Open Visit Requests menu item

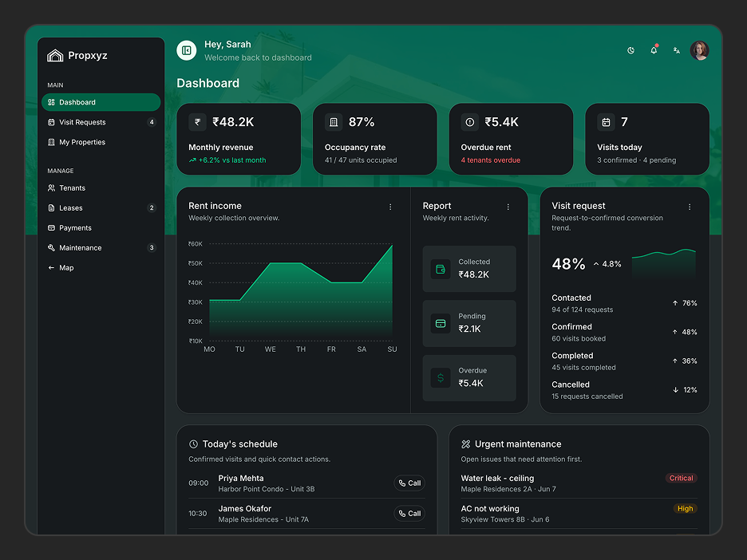click(x=101, y=122)
